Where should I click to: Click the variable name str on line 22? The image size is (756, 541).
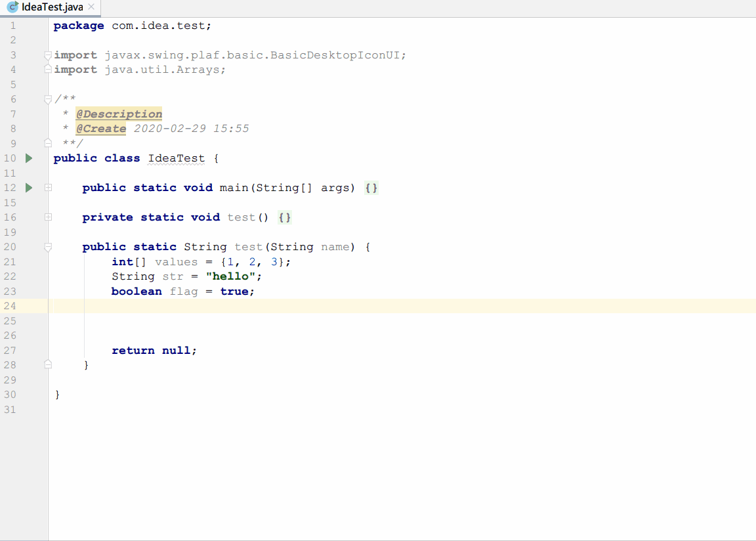(x=173, y=277)
